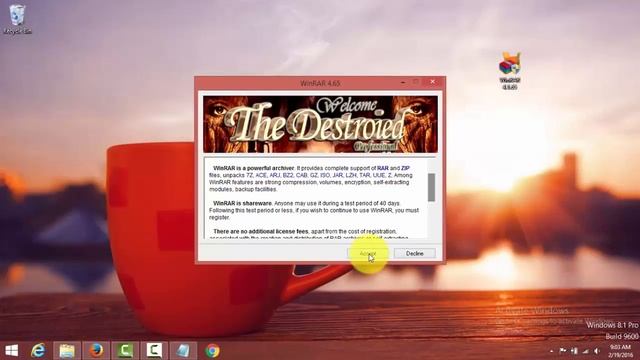Open Action Center flag icon

[562, 351]
